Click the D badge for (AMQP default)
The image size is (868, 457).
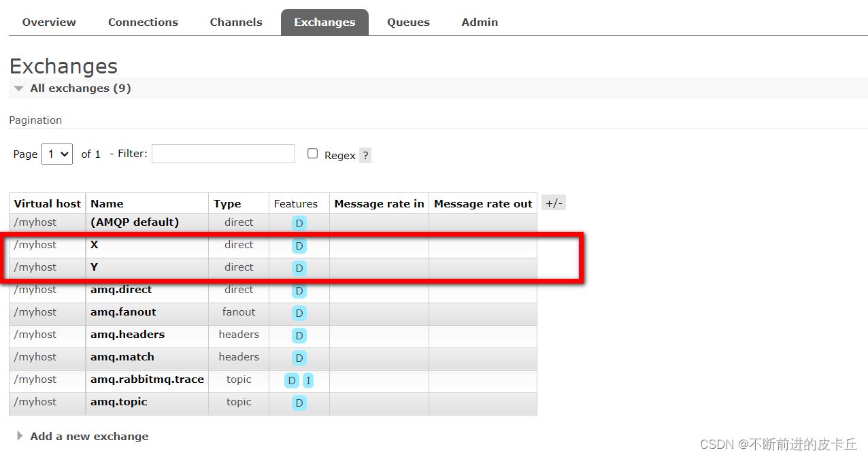tap(299, 223)
